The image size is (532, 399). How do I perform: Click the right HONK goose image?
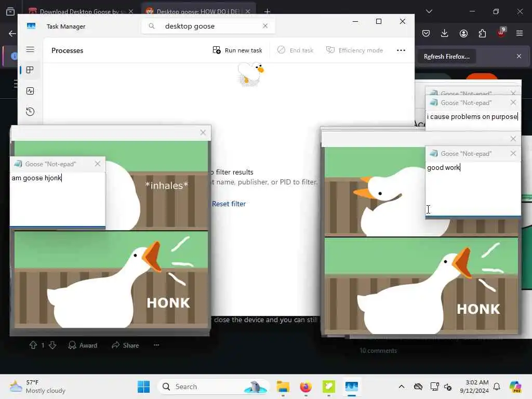click(x=421, y=286)
